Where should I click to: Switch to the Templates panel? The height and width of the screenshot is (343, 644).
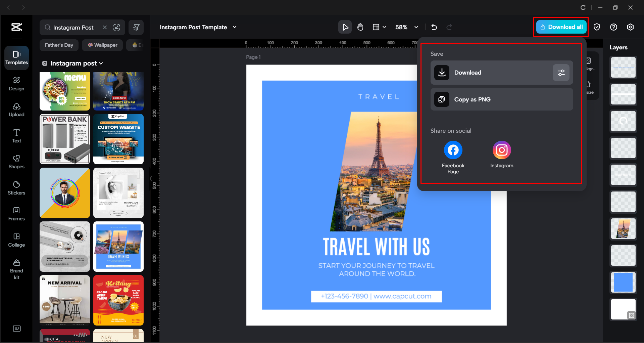[16, 57]
